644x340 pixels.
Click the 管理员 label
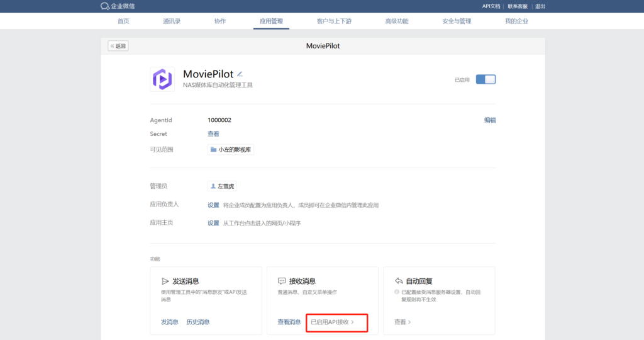158,186
